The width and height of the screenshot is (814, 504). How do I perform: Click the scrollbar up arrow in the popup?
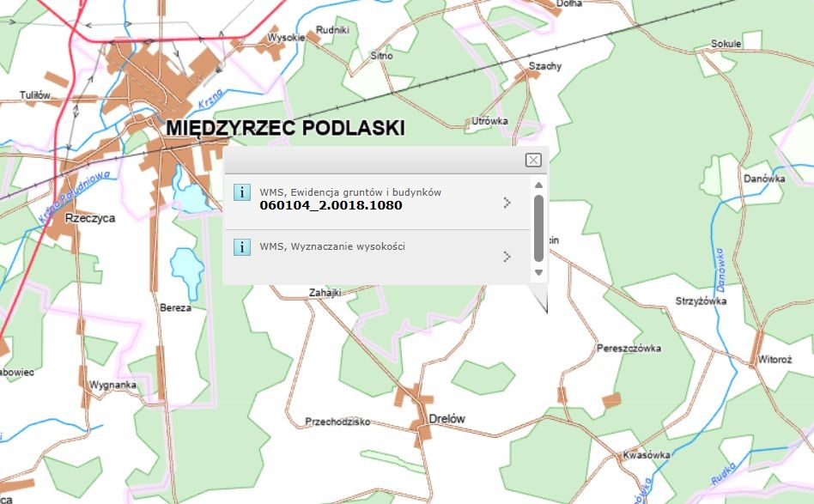(538, 185)
